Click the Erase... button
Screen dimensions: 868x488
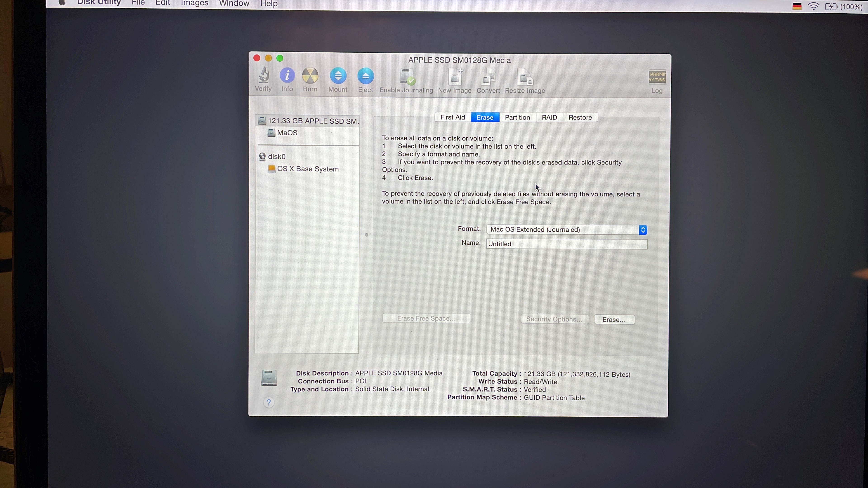[x=614, y=320]
